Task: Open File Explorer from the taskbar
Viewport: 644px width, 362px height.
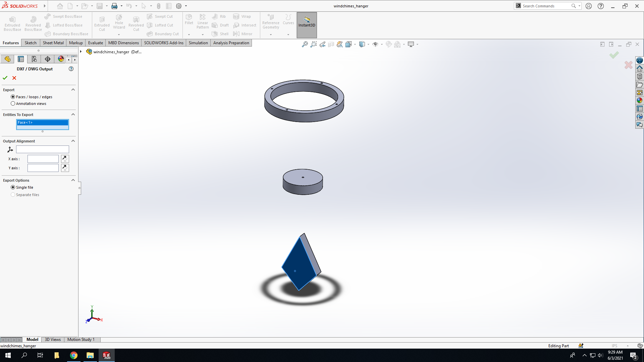Action: 90,355
